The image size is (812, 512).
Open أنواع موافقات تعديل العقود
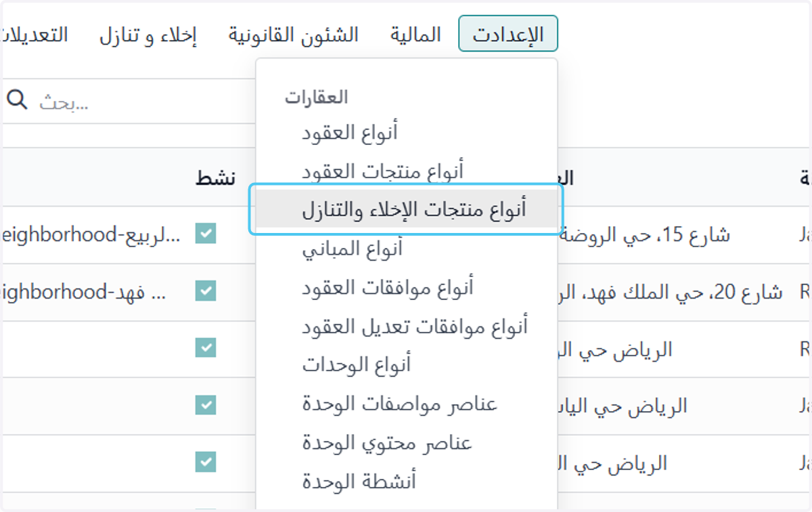415,326
